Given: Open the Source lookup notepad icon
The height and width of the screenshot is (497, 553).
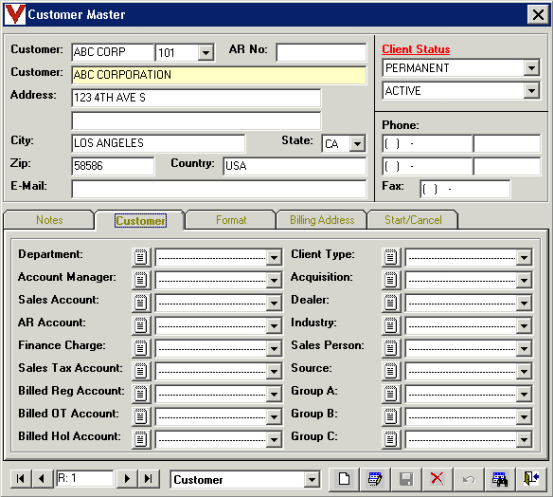Looking at the screenshot, I should pos(391,371).
